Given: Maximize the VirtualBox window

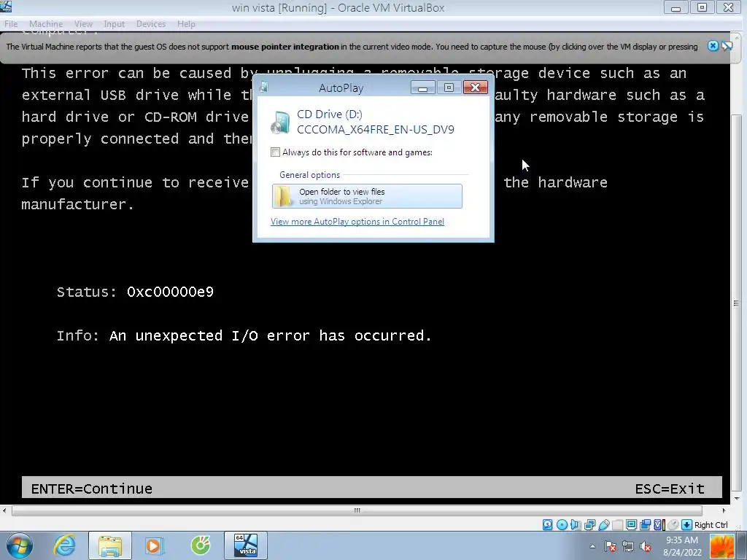Looking at the screenshot, I should click(x=702, y=7).
